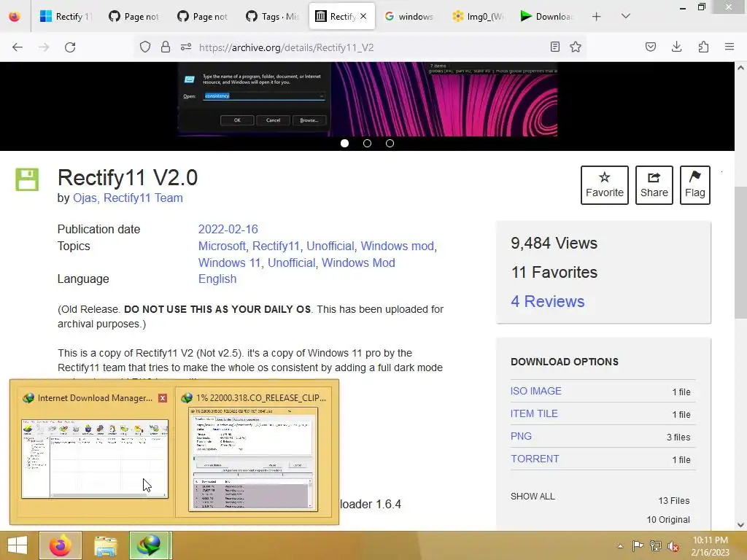The height and width of the screenshot is (560, 747).
Task: Reload the page with the refresh icon
Action: (70, 47)
